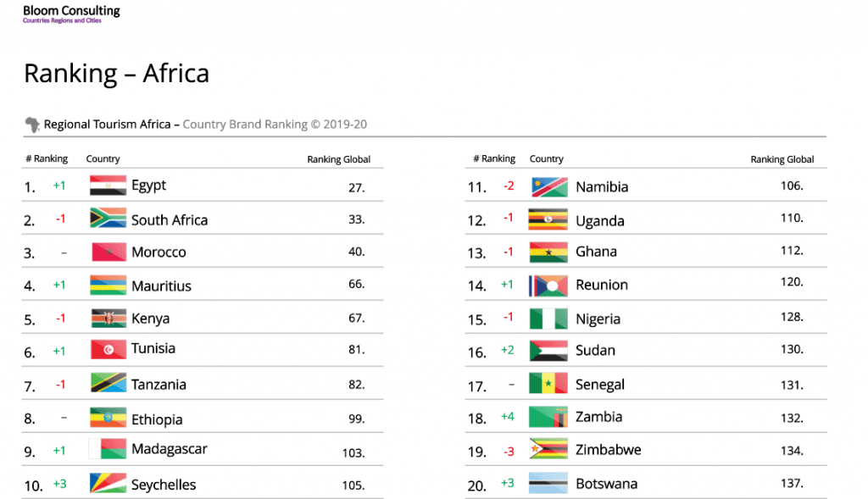Click the Mauritius country name

point(161,286)
